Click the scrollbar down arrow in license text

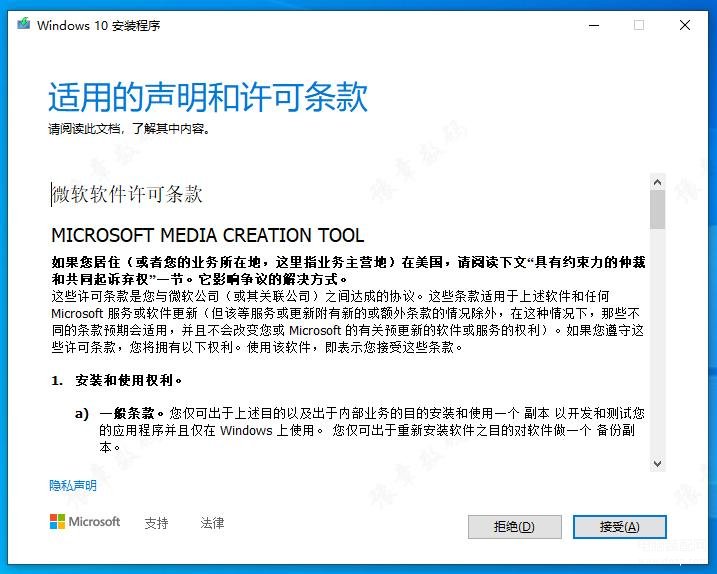click(657, 463)
